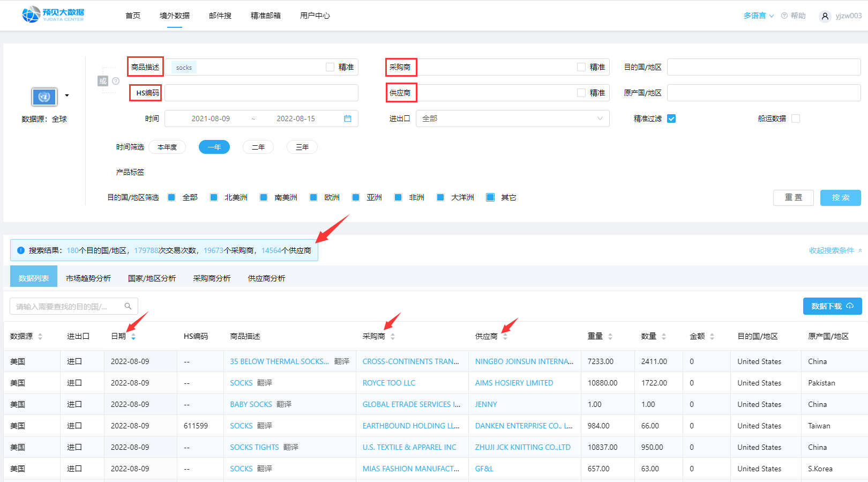Open the 进出口 dropdown

(513, 118)
